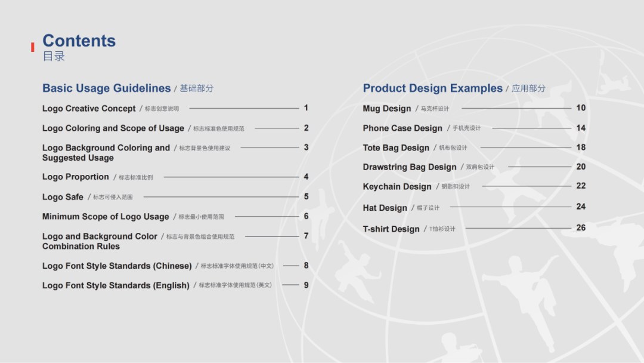This screenshot has height=363, width=644.
Task: Click page number 20 beside Drawstring Bag Design
Action: pos(581,167)
